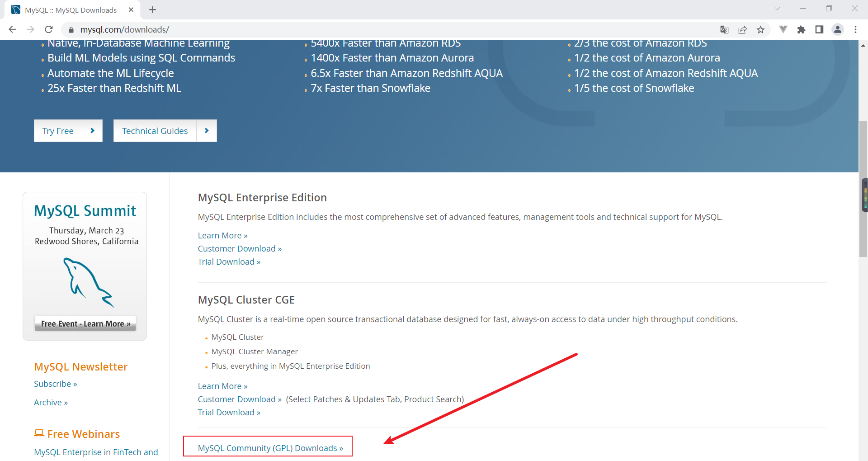Click the page vertical scrollbar thumb
Viewport: 868px width, 461px height.
pyautogui.click(x=863, y=189)
